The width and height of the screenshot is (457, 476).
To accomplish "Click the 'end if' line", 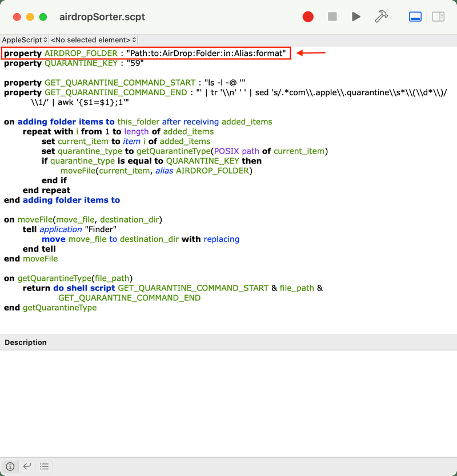I will 54,180.
